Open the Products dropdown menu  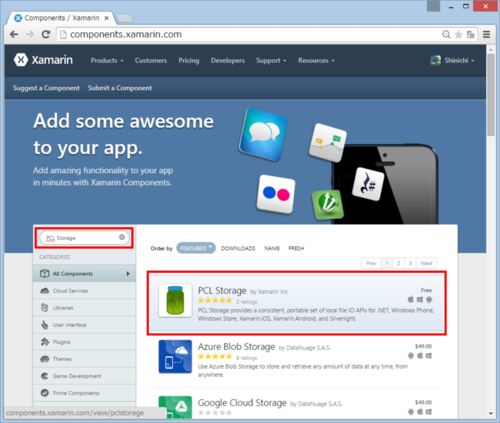coord(107,60)
